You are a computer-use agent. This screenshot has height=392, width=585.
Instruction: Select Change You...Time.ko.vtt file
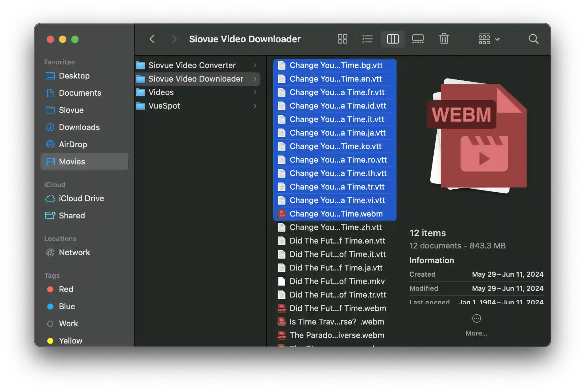pyautogui.click(x=335, y=146)
